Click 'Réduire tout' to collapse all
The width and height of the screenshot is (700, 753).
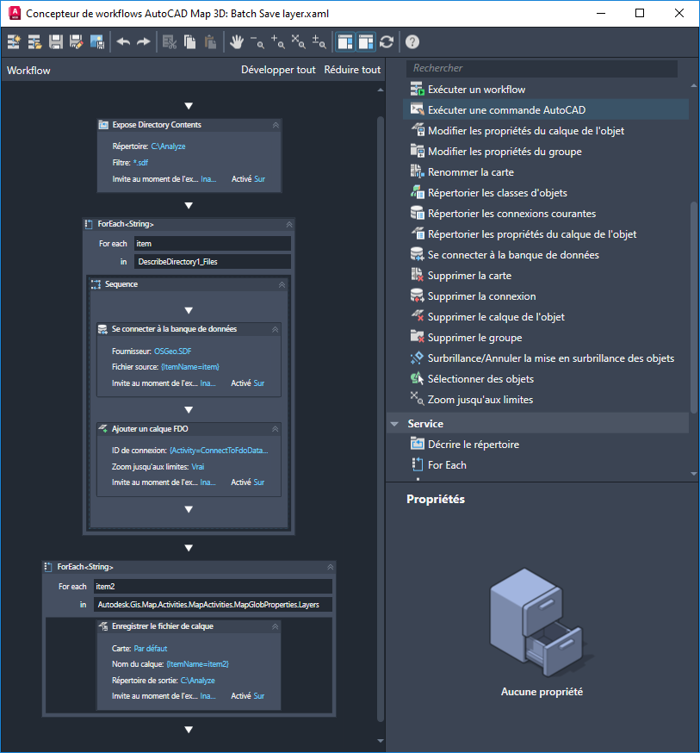[x=352, y=70]
